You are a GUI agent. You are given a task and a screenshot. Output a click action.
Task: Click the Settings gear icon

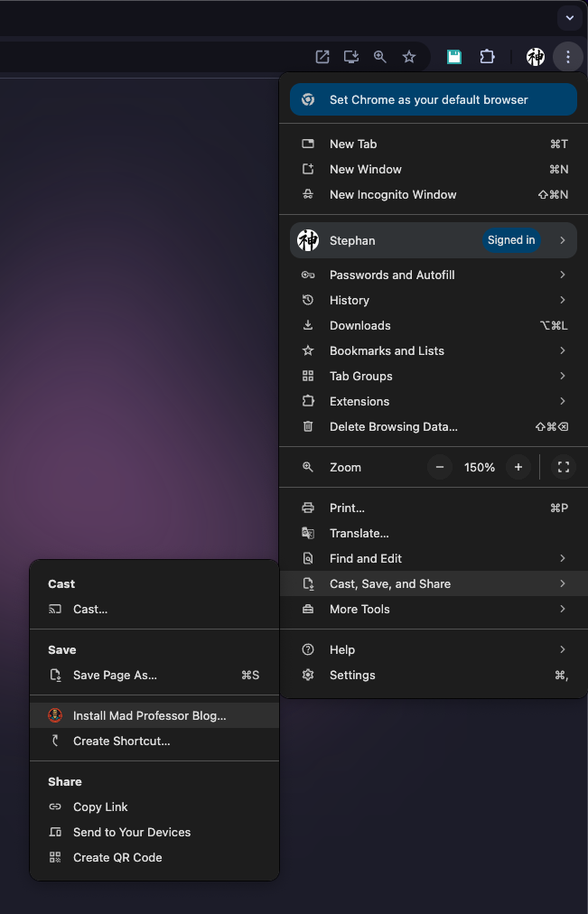point(308,675)
